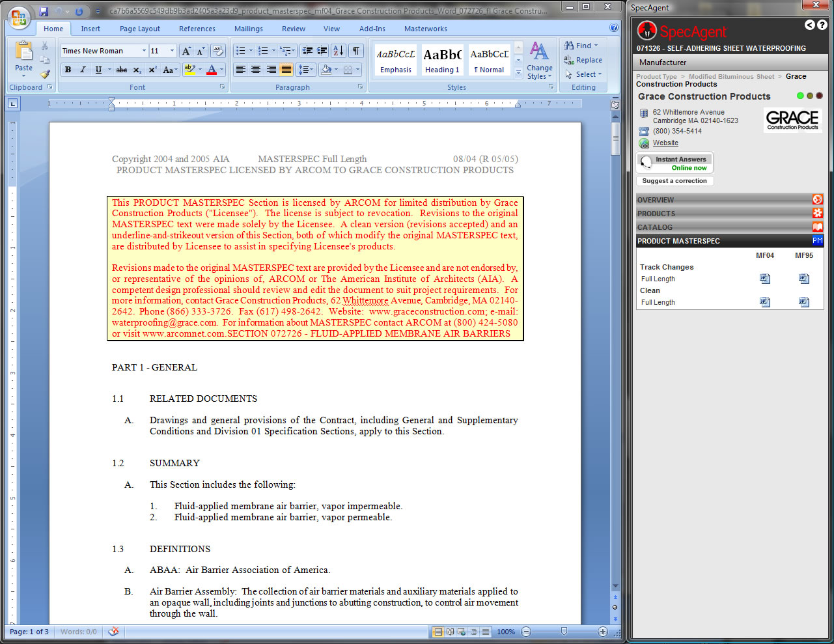This screenshot has height=644, width=834.
Task: Toggle Justify alignment
Action: [286, 70]
